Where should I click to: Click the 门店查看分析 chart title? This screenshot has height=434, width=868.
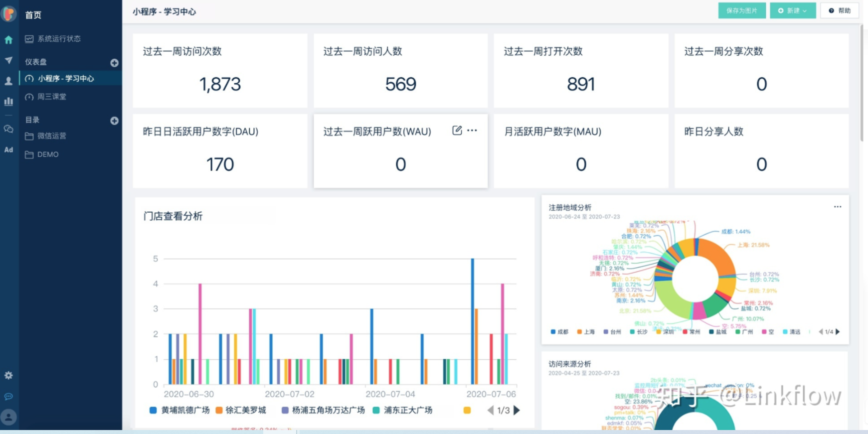(x=173, y=216)
